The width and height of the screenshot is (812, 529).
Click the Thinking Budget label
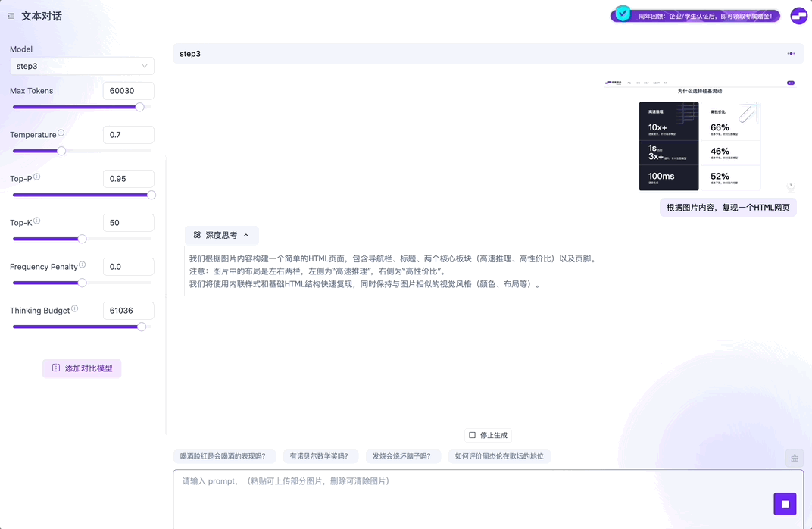tap(40, 311)
